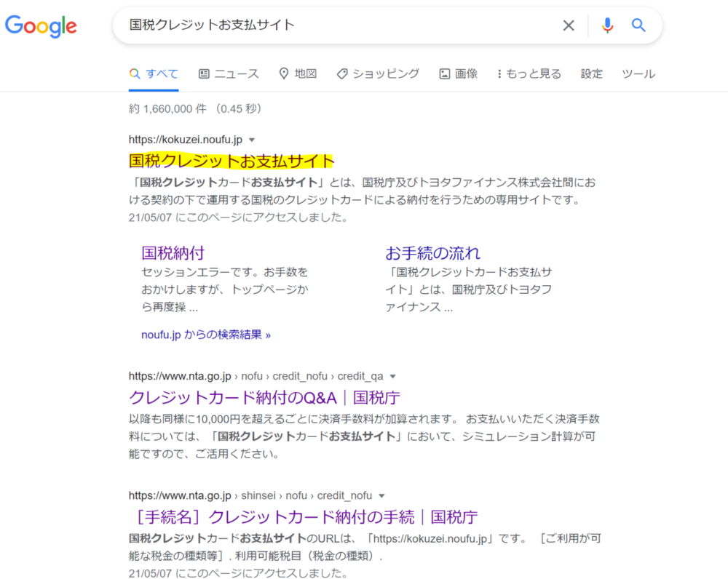This screenshot has width=728, height=579.
Task: Click the nta.go.jp credit_qa breadcrumb URL
Action: click(256, 376)
